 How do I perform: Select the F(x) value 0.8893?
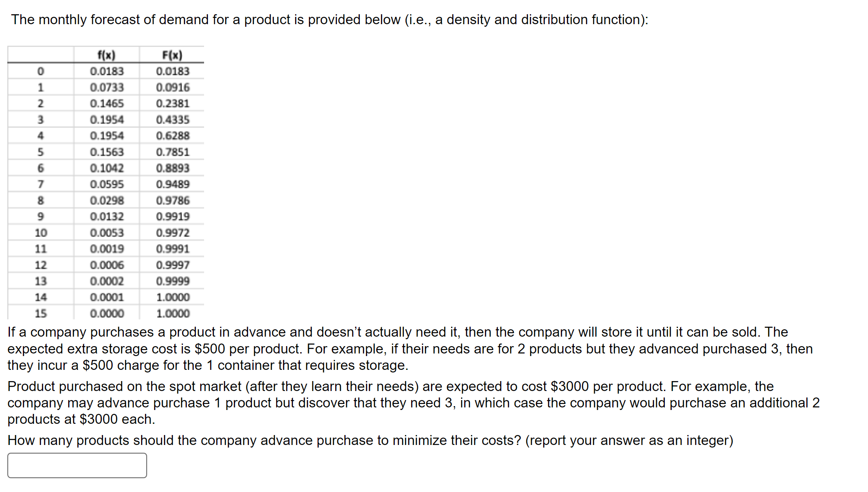point(173,168)
